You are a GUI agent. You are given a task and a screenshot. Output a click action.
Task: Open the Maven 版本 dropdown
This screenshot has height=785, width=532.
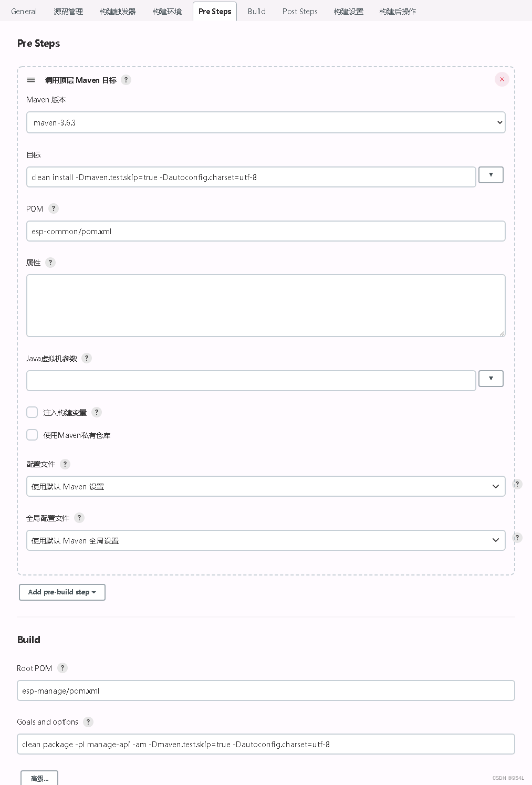(266, 122)
